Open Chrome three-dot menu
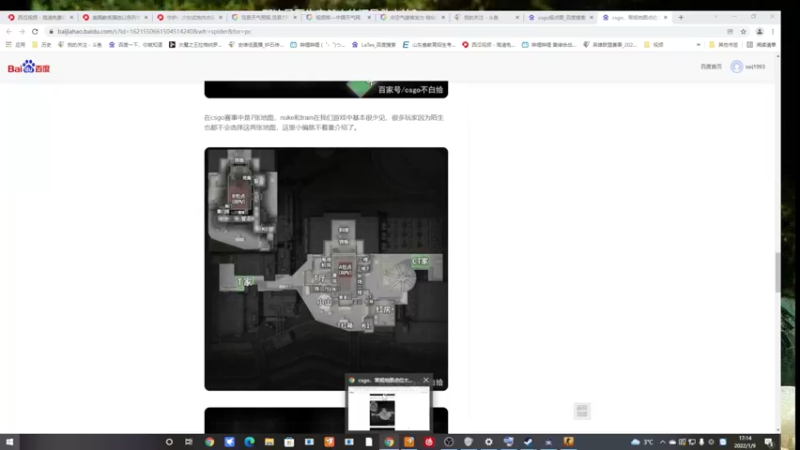 tap(772, 32)
